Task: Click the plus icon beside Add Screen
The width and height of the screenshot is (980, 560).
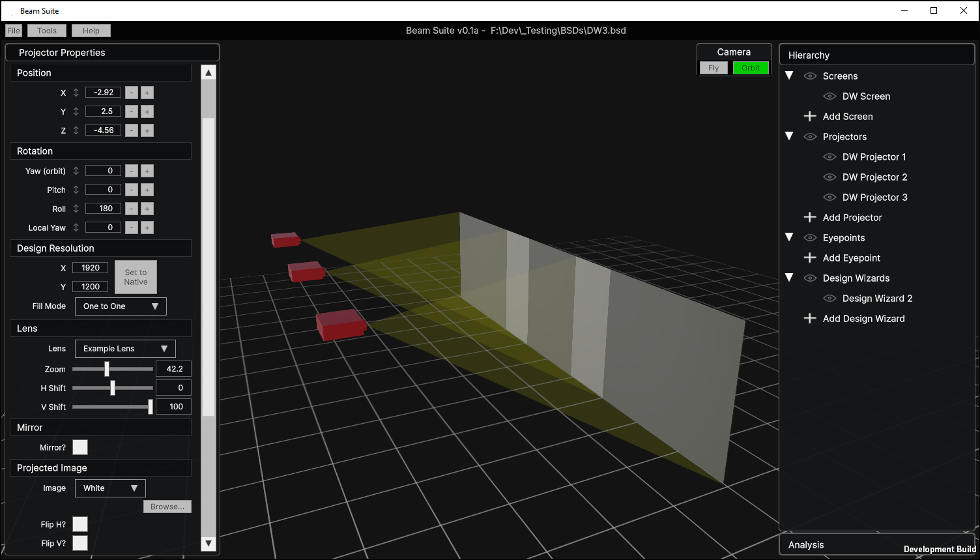Action: pos(810,116)
